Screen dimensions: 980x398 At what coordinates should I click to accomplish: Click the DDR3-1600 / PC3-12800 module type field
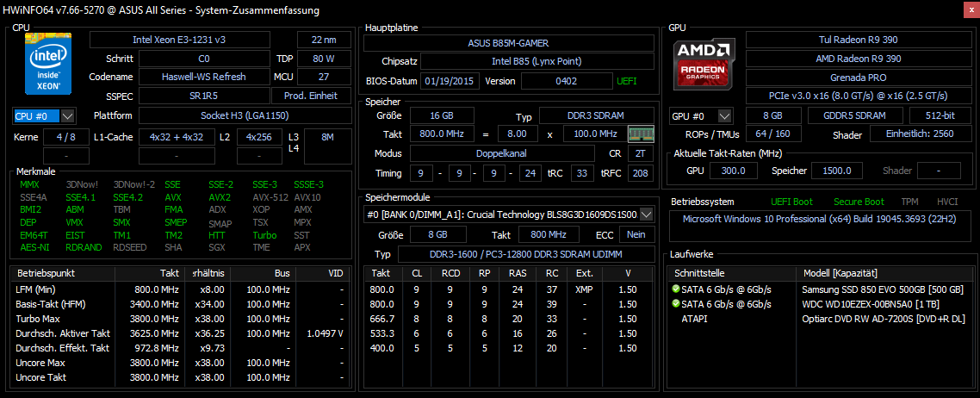tap(525, 254)
